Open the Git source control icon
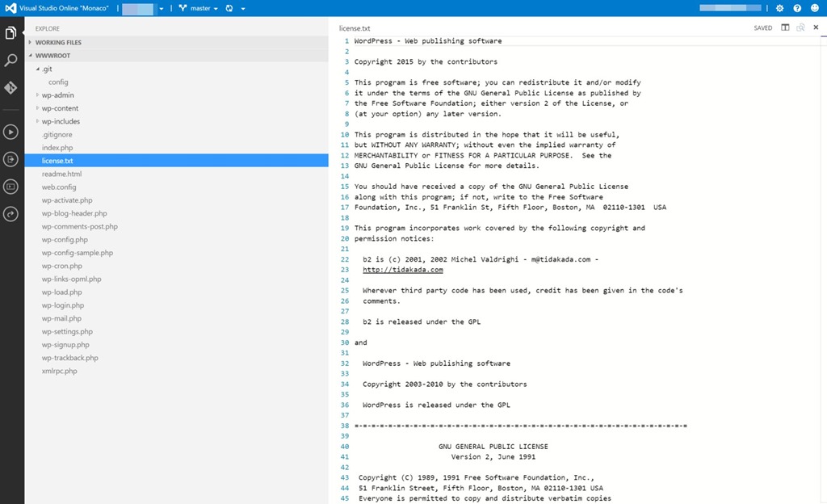 coord(11,88)
